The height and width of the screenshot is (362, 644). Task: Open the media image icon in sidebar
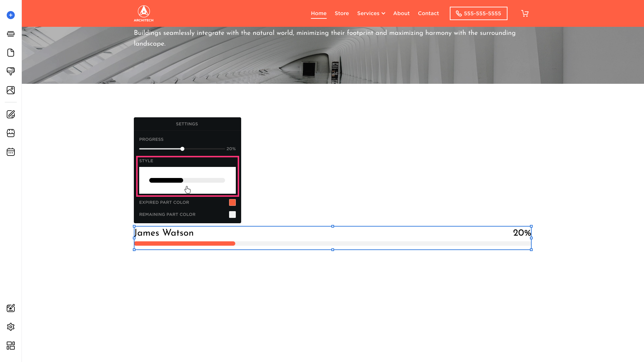[x=11, y=90]
